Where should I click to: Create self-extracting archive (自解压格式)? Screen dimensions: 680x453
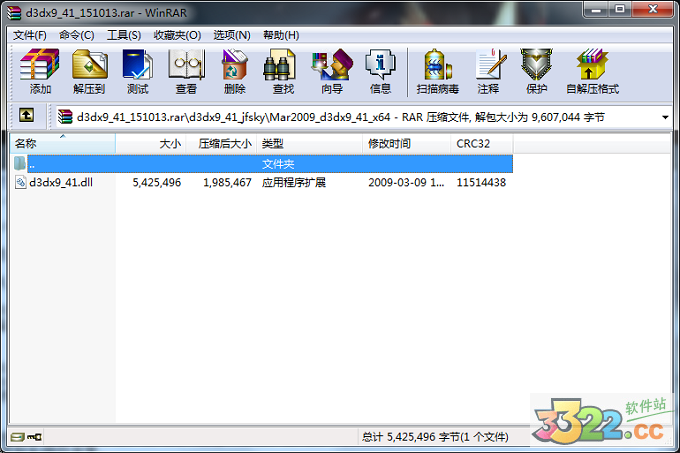click(592, 72)
